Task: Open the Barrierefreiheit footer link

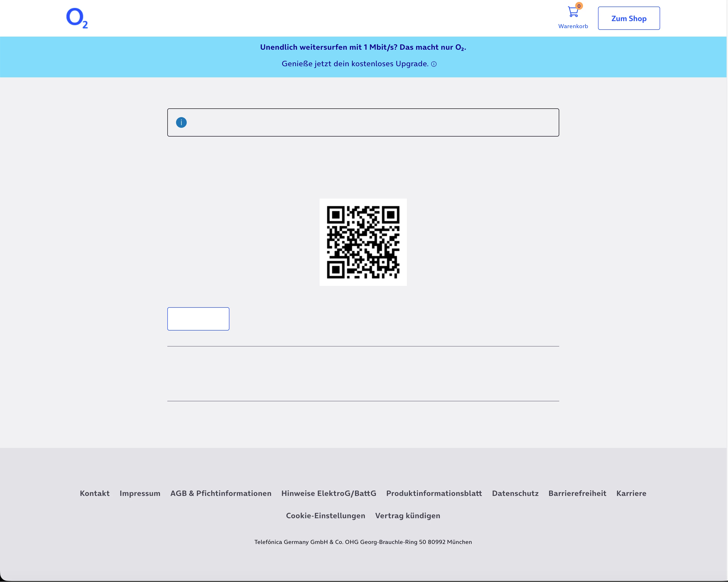Action: (577, 493)
